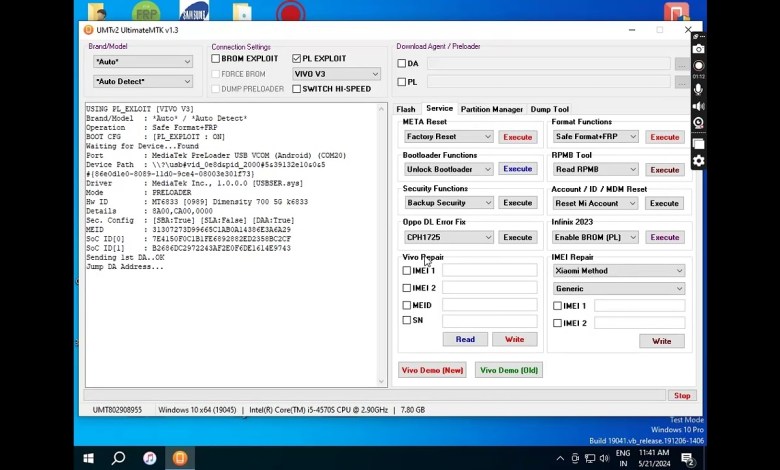Viewport: 780px width, 470px height.
Task: Check IMEI 2 under Vivo Repair
Action: [x=406, y=288]
